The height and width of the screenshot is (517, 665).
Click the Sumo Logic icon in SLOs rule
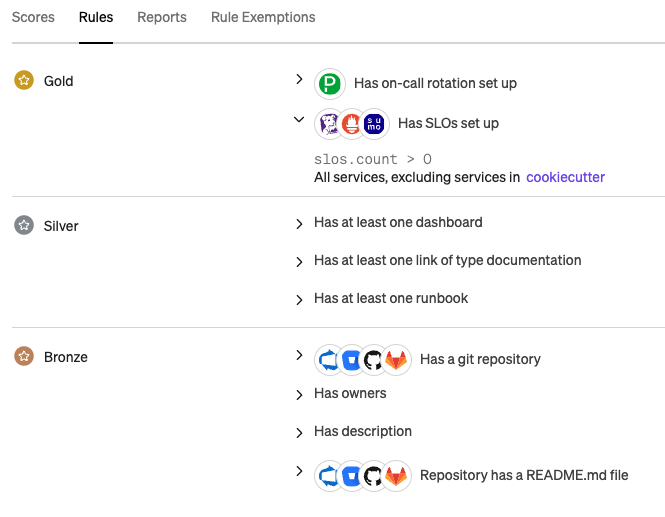(373, 124)
